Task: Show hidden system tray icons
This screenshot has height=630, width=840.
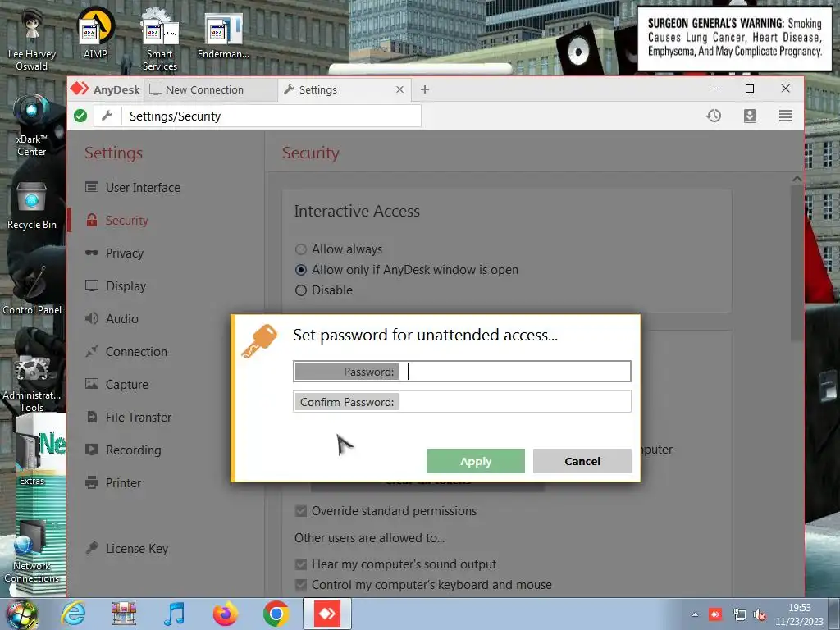Action: point(695,614)
